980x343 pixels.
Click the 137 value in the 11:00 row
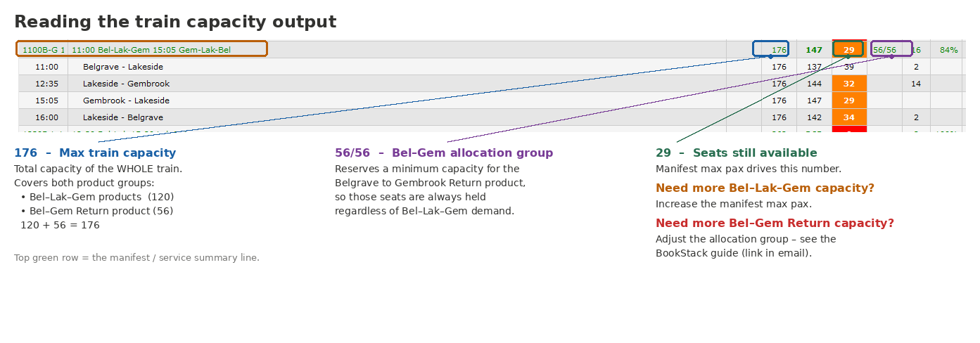(x=814, y=67)
